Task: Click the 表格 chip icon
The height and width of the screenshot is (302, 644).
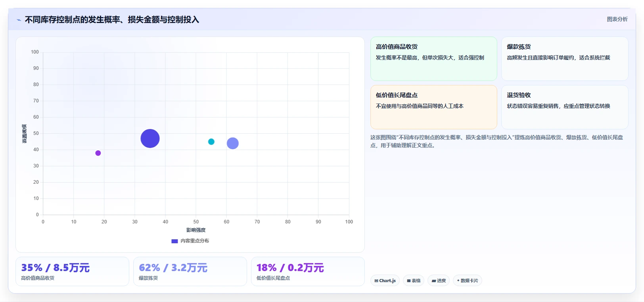Action: coord(409,281)
